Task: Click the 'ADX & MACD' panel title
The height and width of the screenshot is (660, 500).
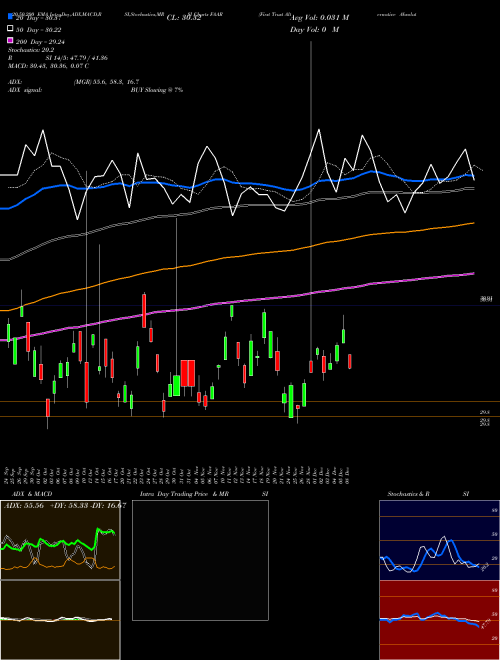Action: [x=32, y=494]
